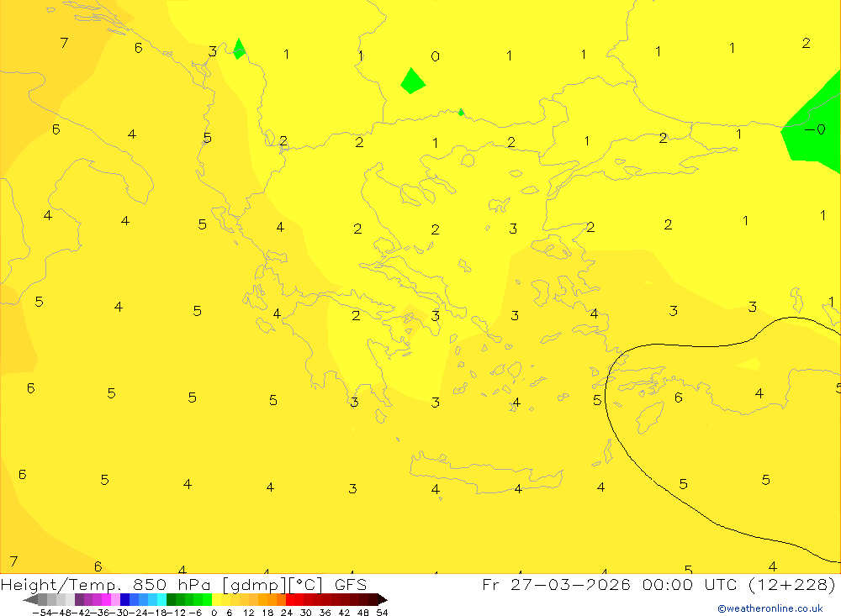Click the "24" label under the color scale
This screenshot has height=616, width=841.
click(x=287, y=613)
